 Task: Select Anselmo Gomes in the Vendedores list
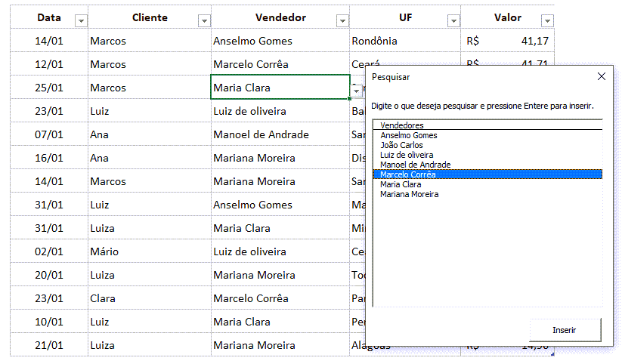(409, 135)
